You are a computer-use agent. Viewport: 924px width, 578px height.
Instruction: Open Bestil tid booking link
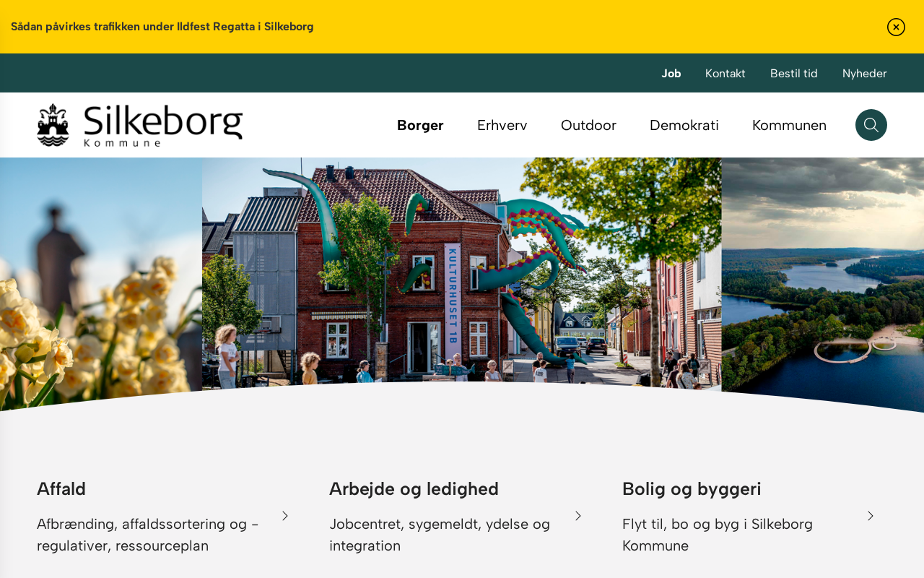pyautogui.click(x=794, y=73)
